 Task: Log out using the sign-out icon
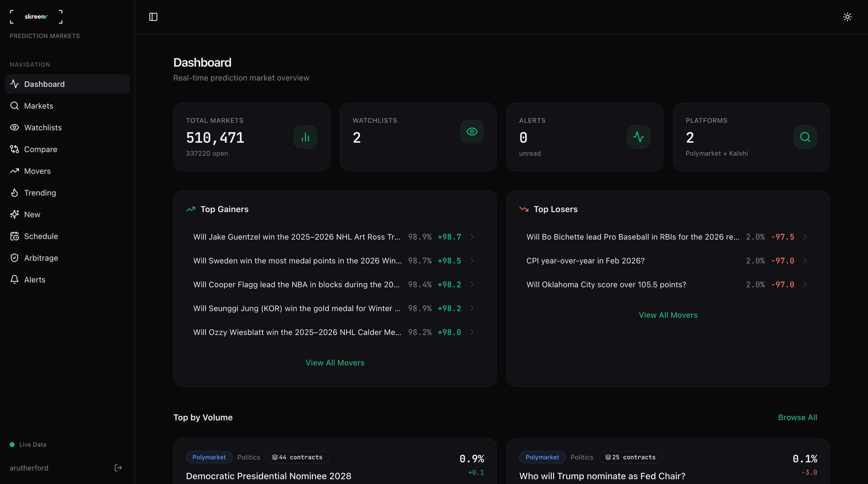tap(118, 468)
